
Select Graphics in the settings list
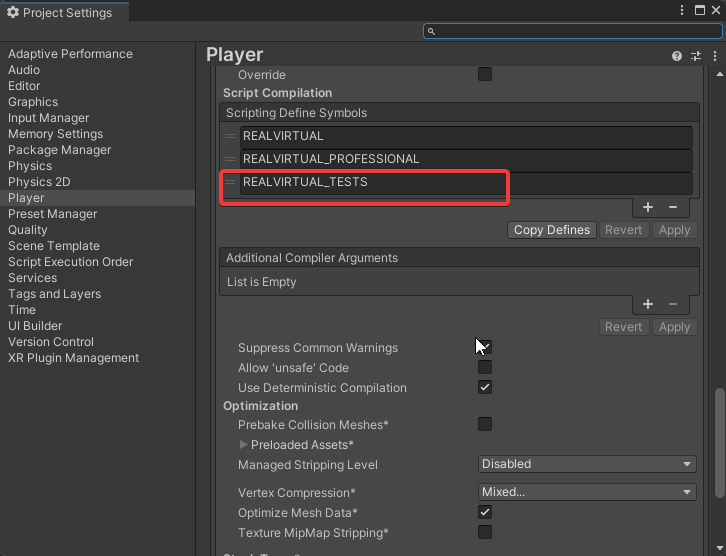[33, 102]
